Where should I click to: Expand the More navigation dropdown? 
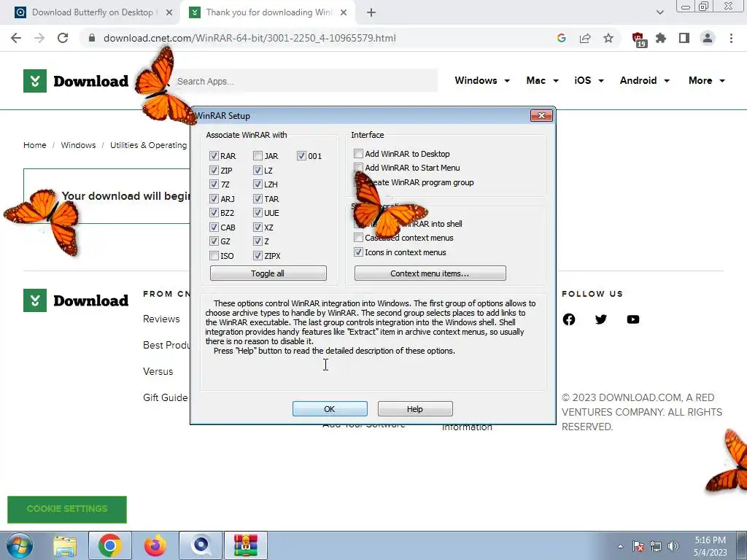(x=706, y=80)
